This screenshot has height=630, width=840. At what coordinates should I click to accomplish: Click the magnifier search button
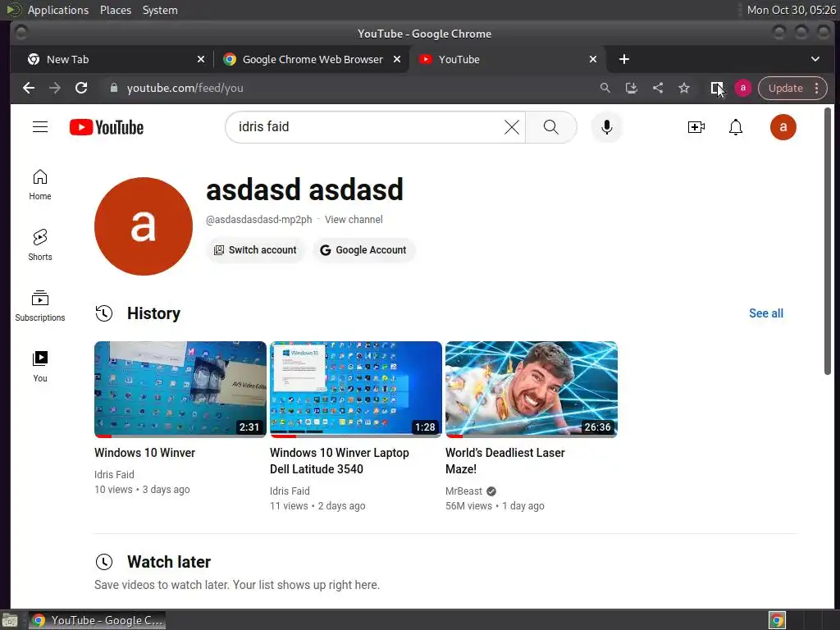click(550, 127)
